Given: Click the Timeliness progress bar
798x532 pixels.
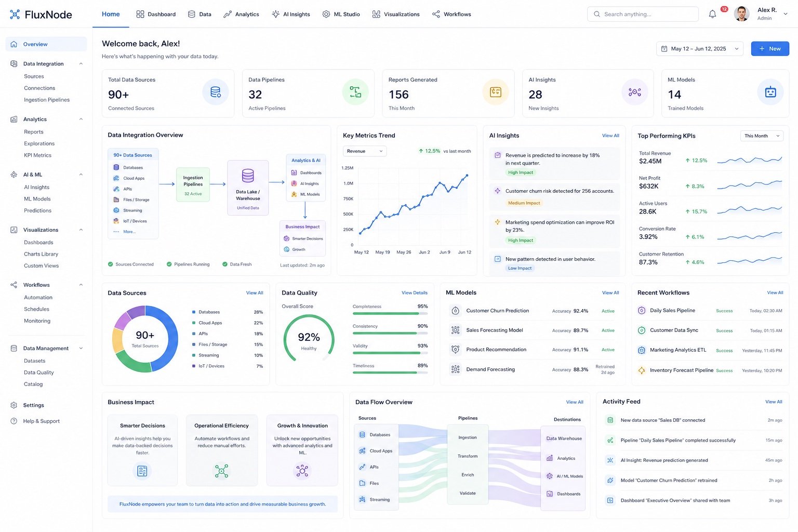Looking at the screenshot, I should click(x=390, y=373).
